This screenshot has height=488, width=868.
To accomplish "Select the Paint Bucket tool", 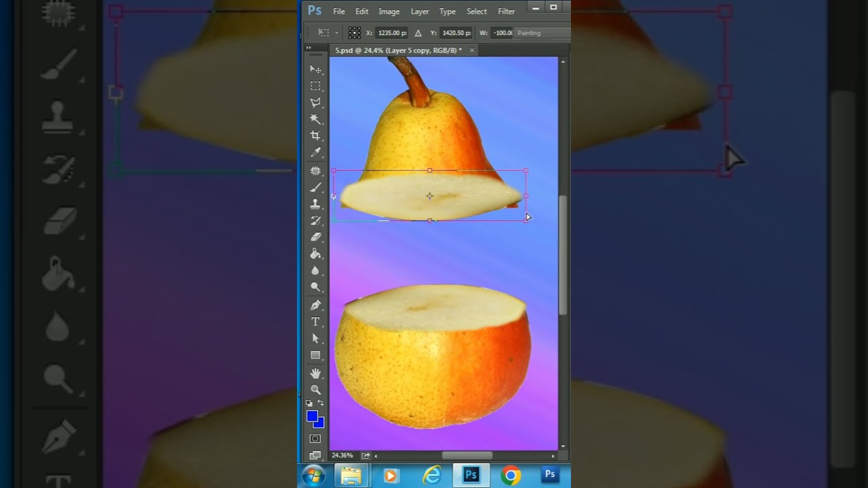I will point(315,253).
